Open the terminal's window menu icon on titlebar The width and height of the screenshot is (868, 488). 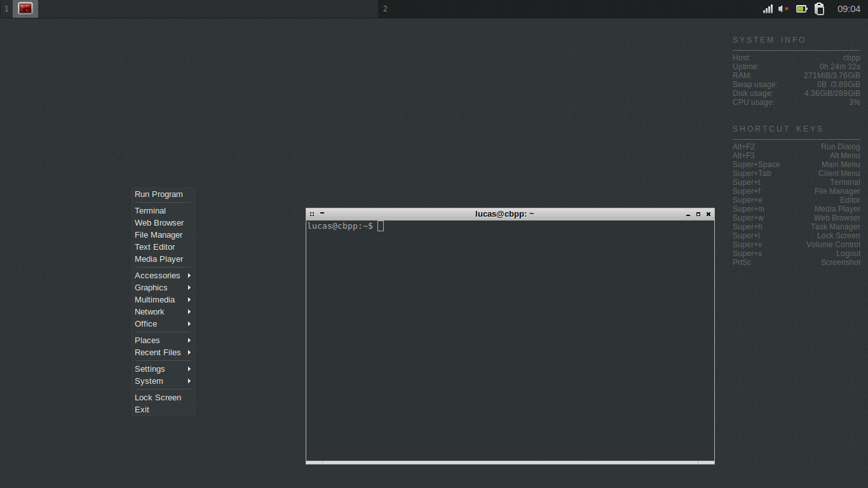[312, 213]
